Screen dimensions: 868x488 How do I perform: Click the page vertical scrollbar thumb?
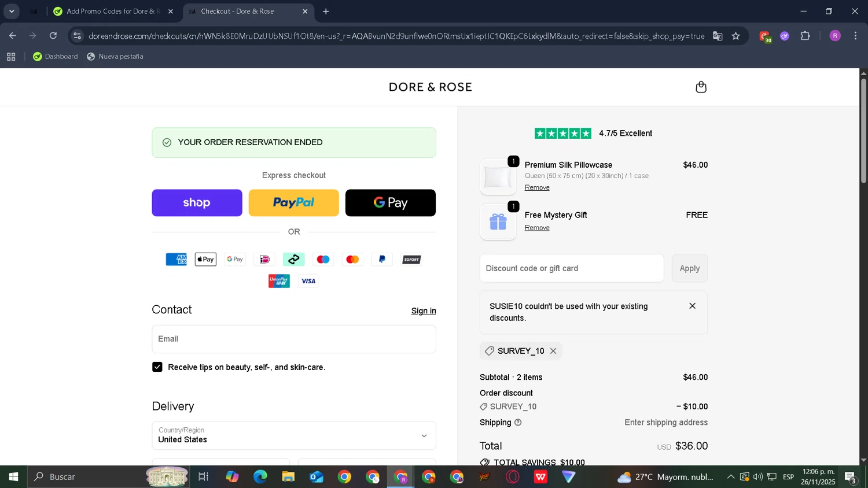click(863, 131)
